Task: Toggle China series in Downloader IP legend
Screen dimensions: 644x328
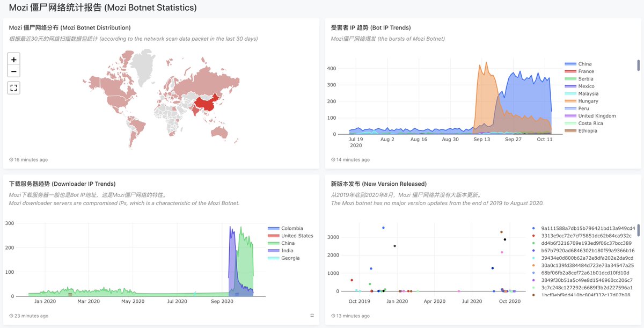Action: 282,243
